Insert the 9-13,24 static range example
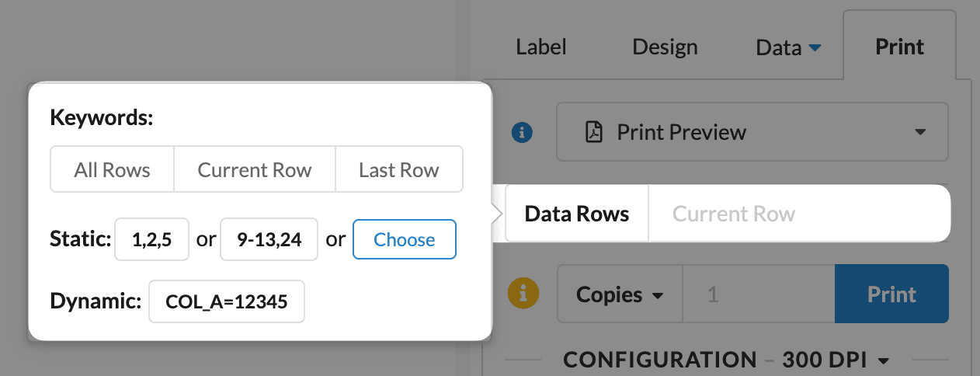 [x=269, y=239]
